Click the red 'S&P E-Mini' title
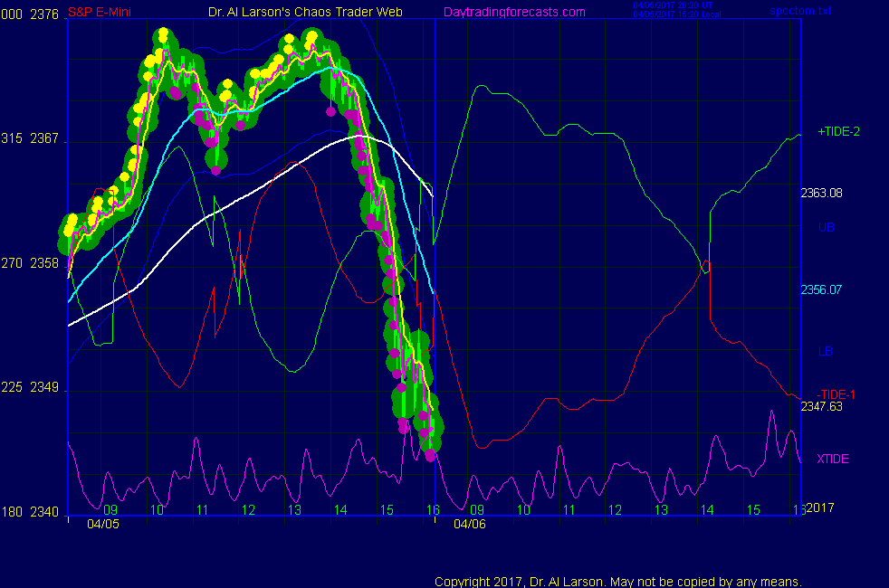Screen dimensions: 889x588 100,12
